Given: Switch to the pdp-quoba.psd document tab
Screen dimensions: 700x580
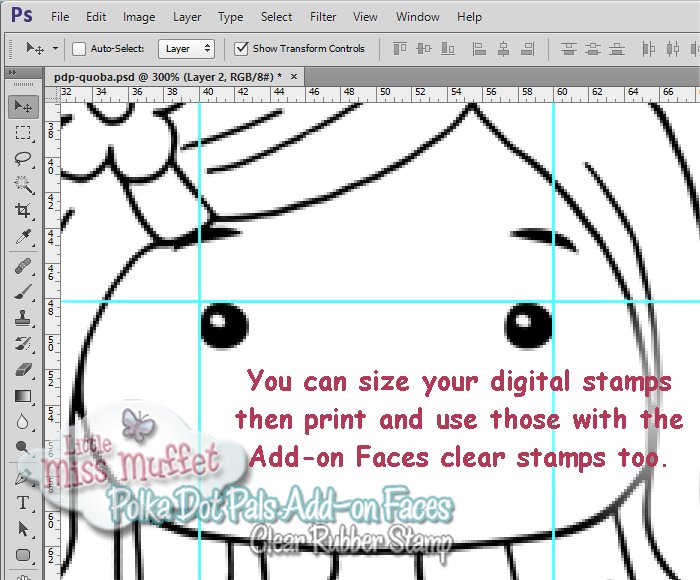Looking at the screenshot, I should click(x=160, y=76).
